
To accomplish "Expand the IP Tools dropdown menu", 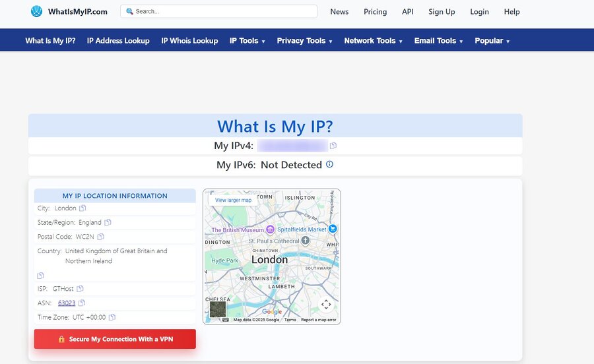I will click(247, 41).
